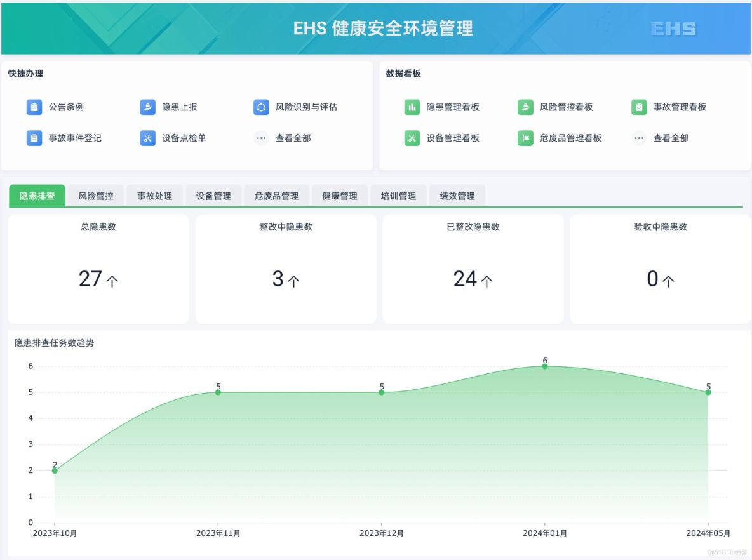Click the 设备管理看板 tools icon

point(412,138)
